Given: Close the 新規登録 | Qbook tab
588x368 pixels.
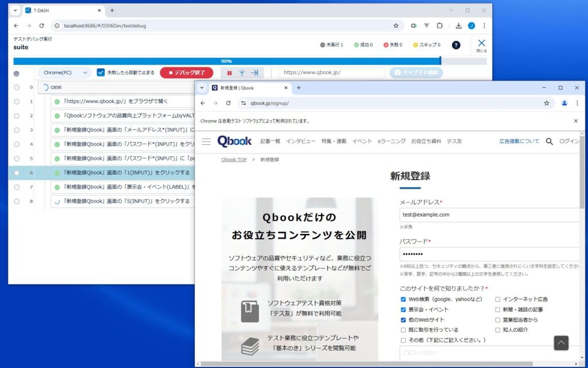Looking at the screenshot, I should click(x=286, y=88).
